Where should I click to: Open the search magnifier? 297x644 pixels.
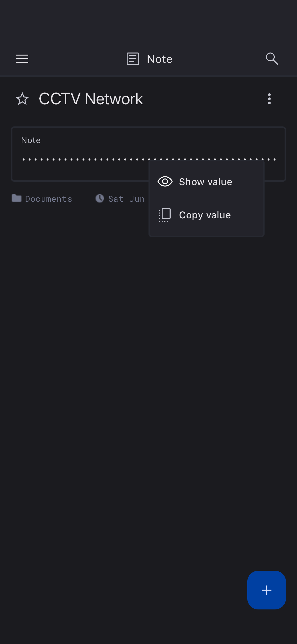[x=272, y=59]
